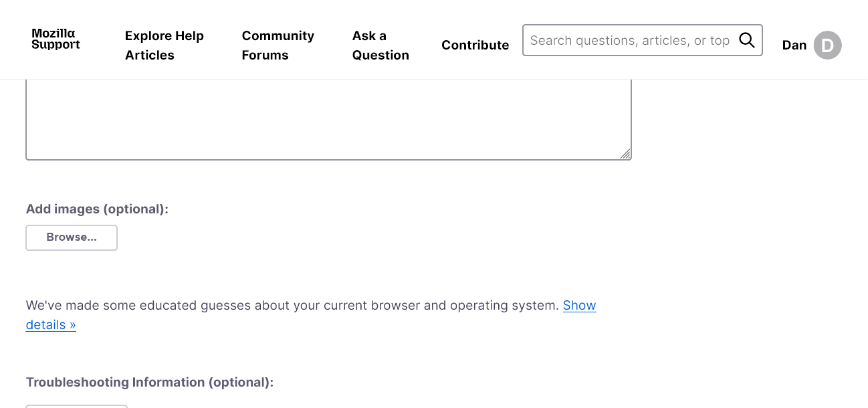Go to Ask a Question

click(380, 45)
